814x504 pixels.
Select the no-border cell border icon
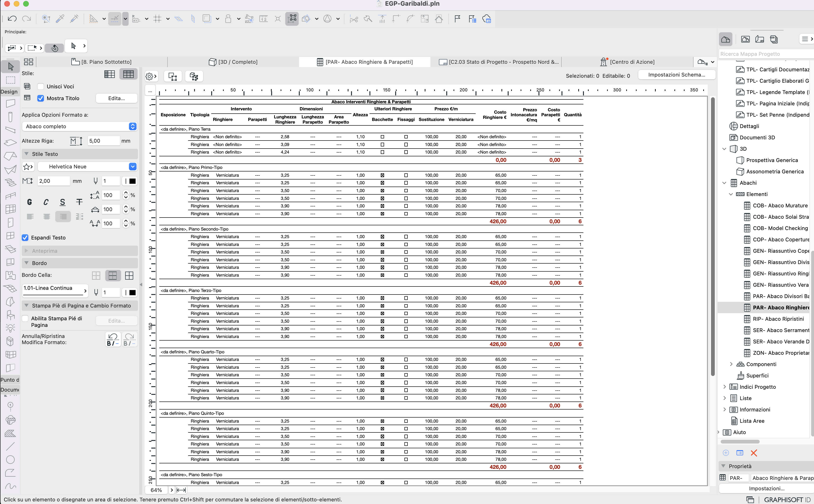96,275
